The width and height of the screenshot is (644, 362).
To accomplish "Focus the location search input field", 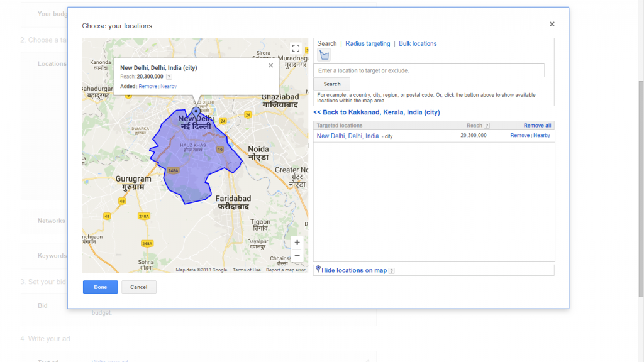I will tap(429, 70).
